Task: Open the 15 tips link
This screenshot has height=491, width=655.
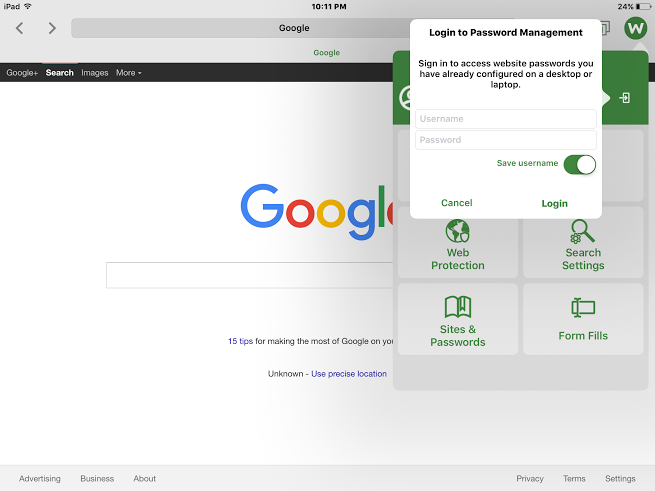Action: coord(240,341)
